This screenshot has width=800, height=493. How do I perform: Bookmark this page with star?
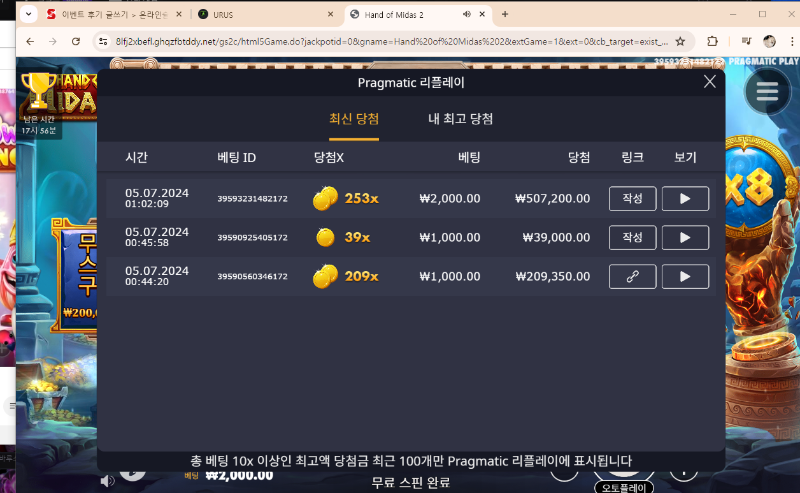(680, 41)
